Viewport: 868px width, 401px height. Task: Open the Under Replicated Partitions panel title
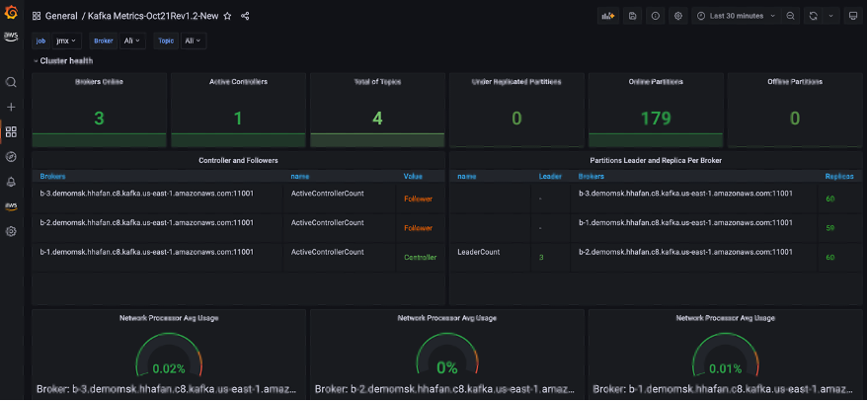coord(516,82)
